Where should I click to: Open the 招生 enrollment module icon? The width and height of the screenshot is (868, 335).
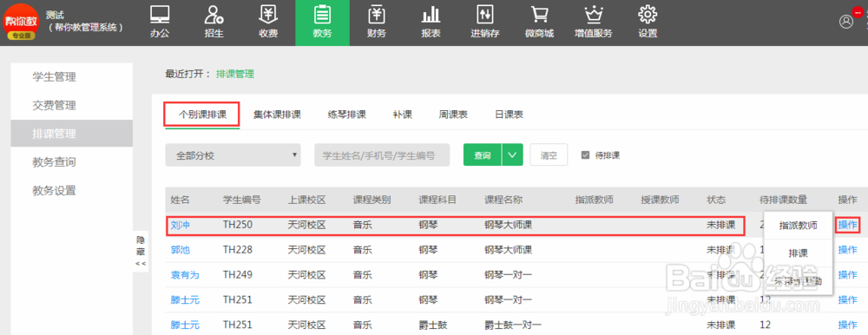click(x=214, y=15)
